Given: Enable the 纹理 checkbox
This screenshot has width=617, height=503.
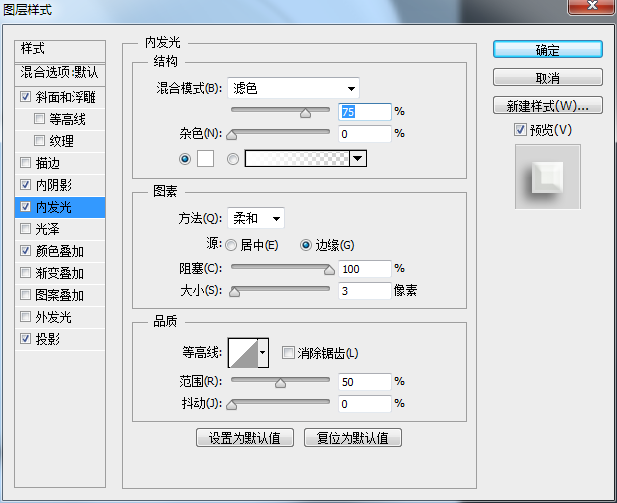Looking at the screenshot, I should click(x=39, y=141).
